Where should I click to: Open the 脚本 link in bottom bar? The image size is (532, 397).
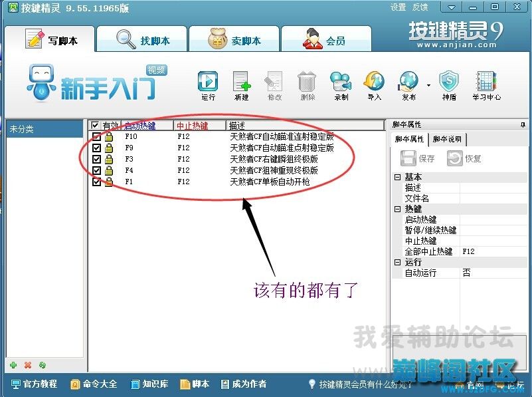click(x=195, y=384)
